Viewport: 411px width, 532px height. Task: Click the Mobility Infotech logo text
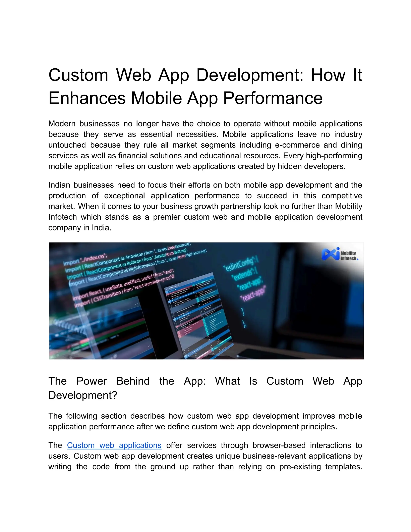pos(349,256)
